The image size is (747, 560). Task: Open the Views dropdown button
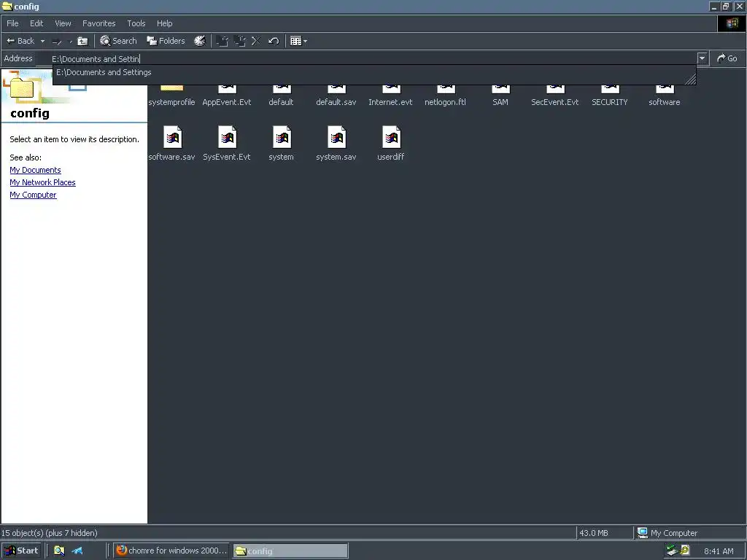point(298,41)
